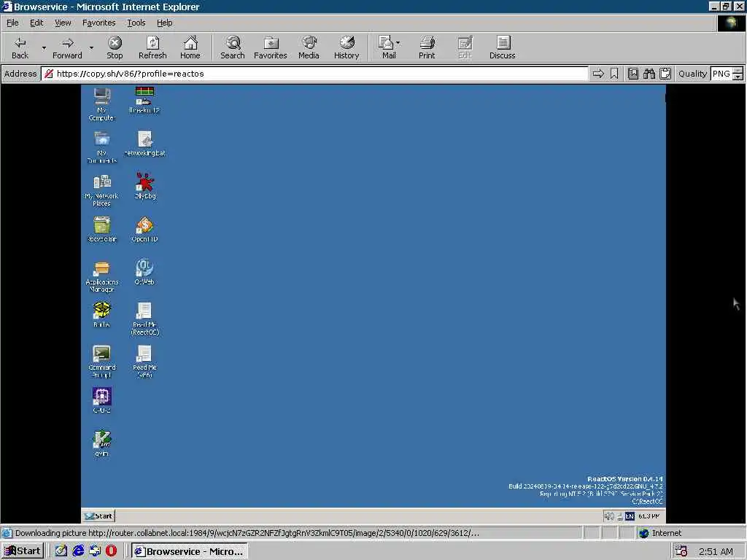Select the CPU-Z desktop icon
747x560 pixels.
[x=101, y=400]
